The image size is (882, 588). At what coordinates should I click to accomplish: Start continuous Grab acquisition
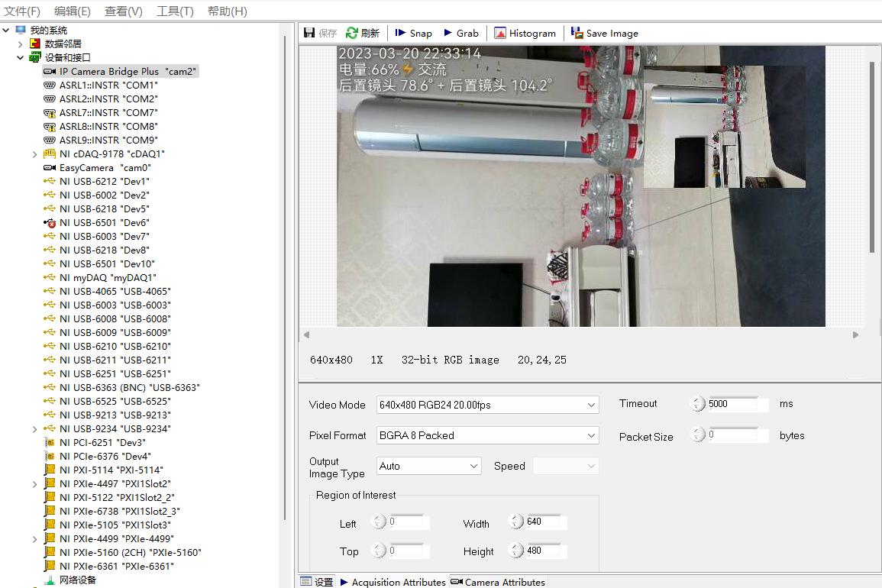[x=448, y=33]
